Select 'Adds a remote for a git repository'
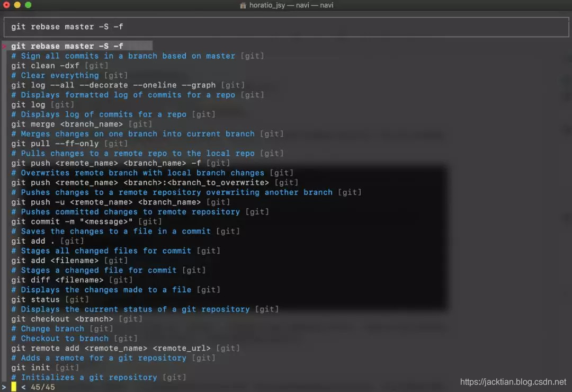The image size is (572, 392). (x=113, y=358)
